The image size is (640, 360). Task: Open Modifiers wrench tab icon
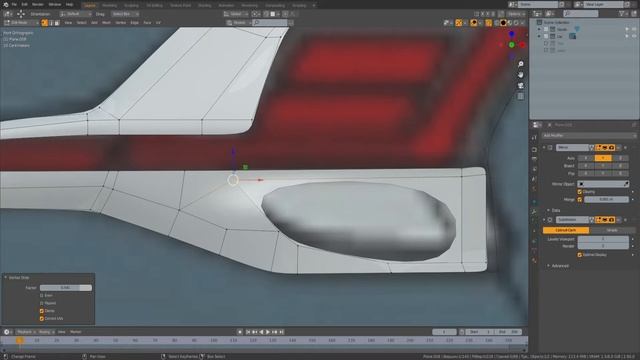coord(534,211)
